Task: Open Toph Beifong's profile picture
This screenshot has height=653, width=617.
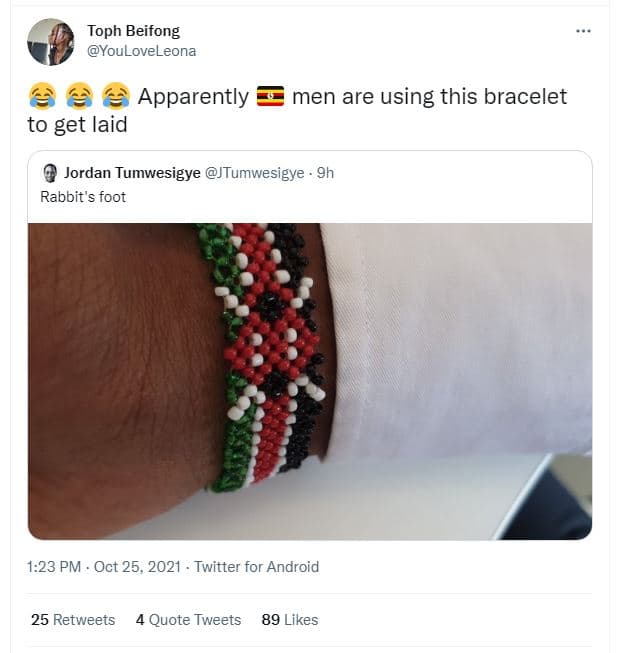Action: pyautogui.click(x=50, y=41)
